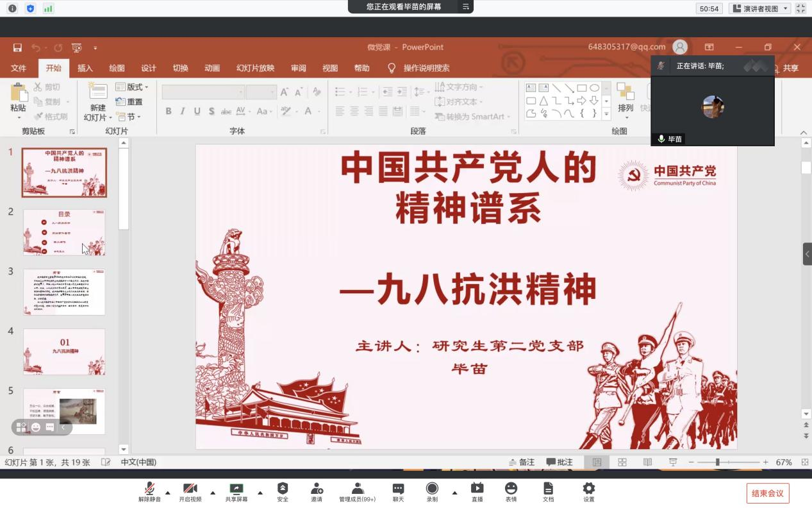
Task: Open audio options arrow beside 解除静音
Action: pos(168,493)
